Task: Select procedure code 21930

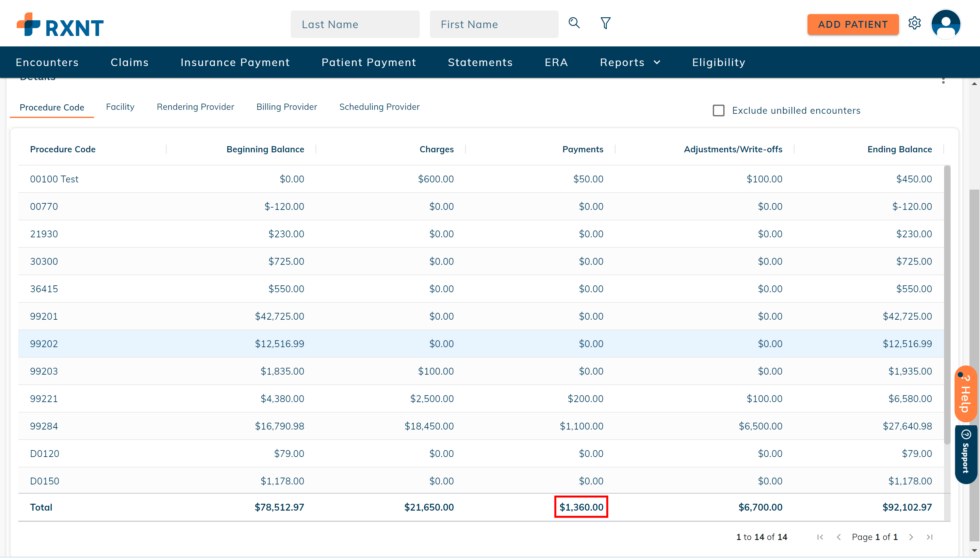Action: coord(481,234)
